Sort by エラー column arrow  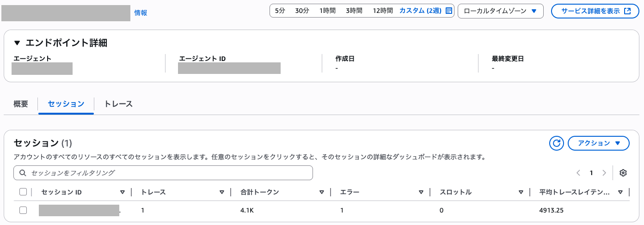point(421,192)
